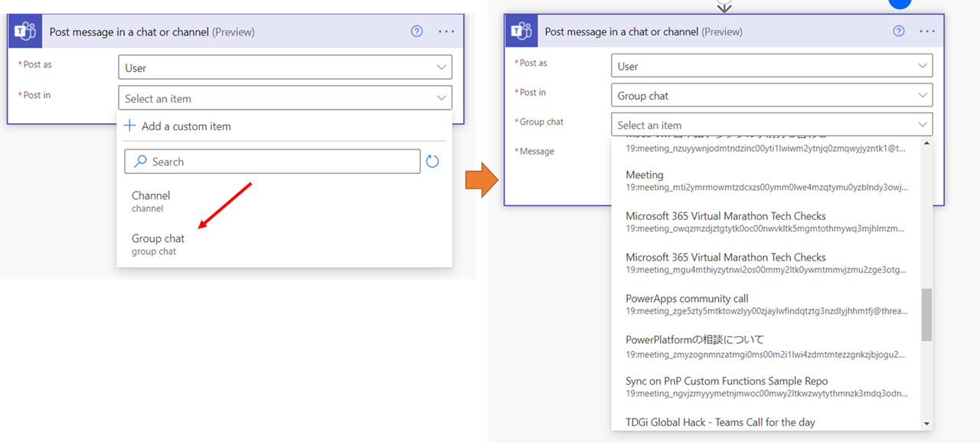The width and height of the screenshot is (980, 443).
Task: Choose PowerApps community call chat
Action: 766,304
